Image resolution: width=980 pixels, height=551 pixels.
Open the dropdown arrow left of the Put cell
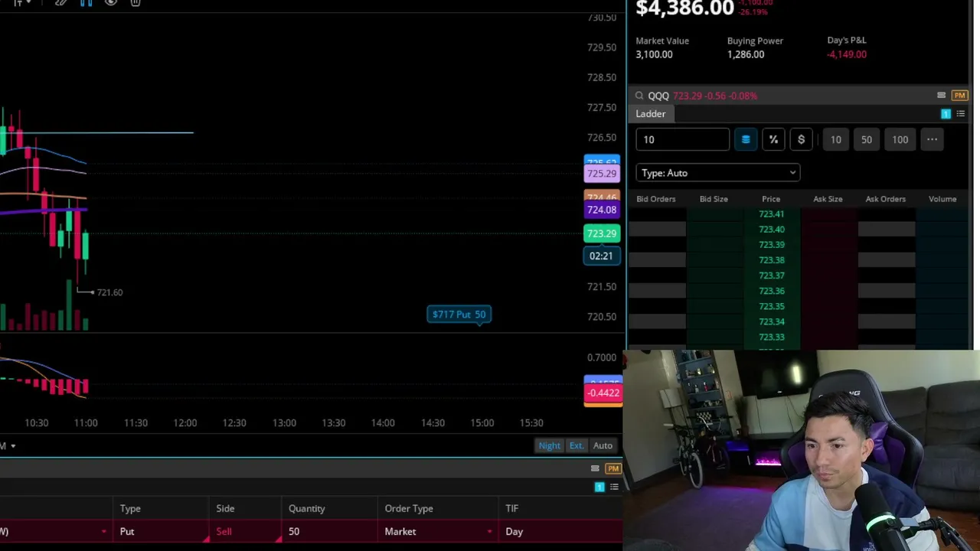(103, 531)
